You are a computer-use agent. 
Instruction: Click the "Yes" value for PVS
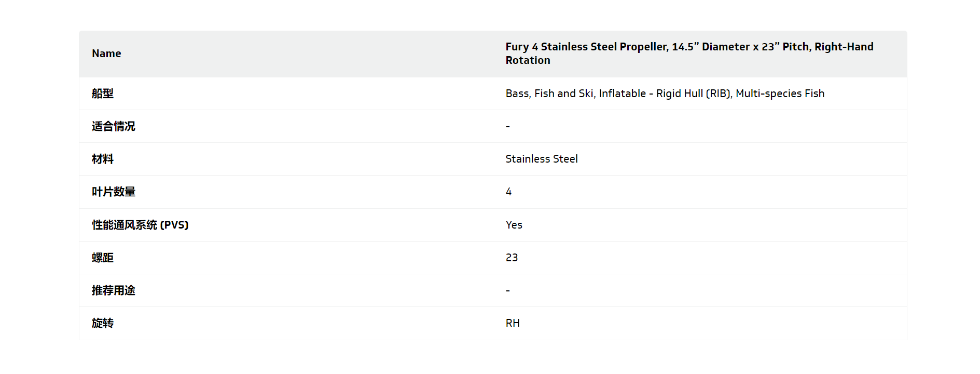(514, 225)
